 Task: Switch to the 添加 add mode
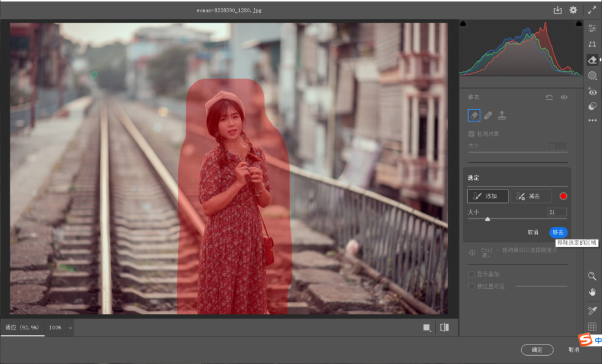pyautogui.click(x=488, y=196)
